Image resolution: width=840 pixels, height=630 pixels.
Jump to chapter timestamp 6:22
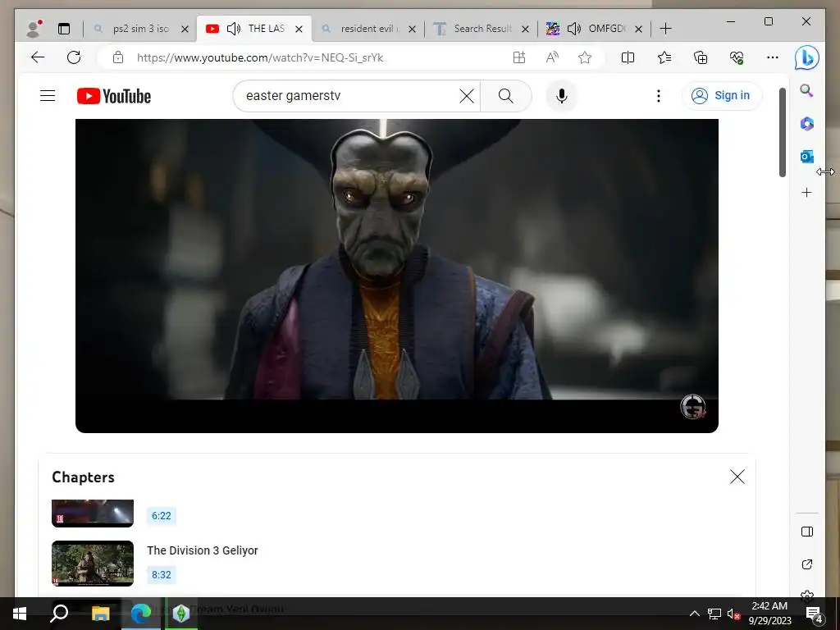click(x=162, y=516)
